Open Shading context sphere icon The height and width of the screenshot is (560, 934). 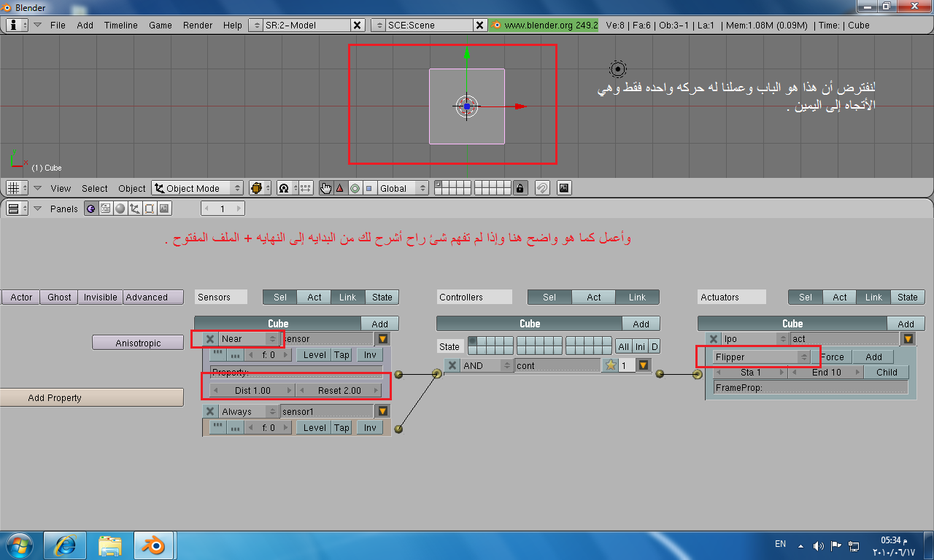point(120,209)
